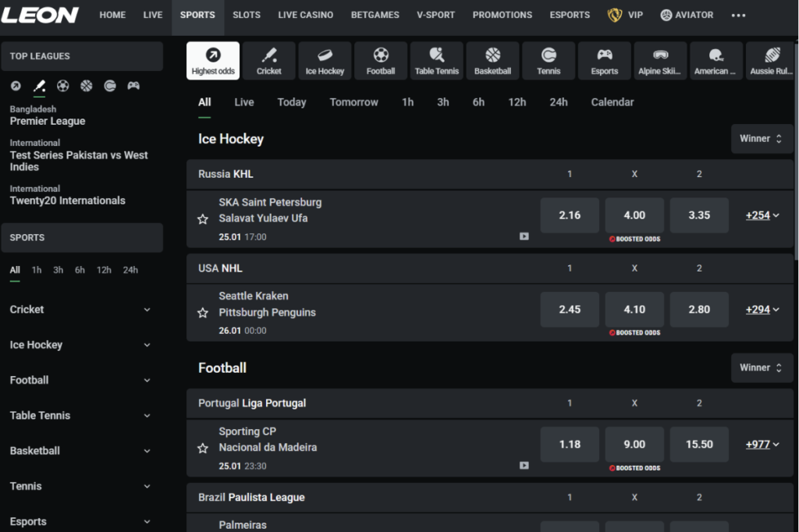Click the Top Leagues highest odds arrow icon
The width and height of the screenshot is (799, 532).
16,86
